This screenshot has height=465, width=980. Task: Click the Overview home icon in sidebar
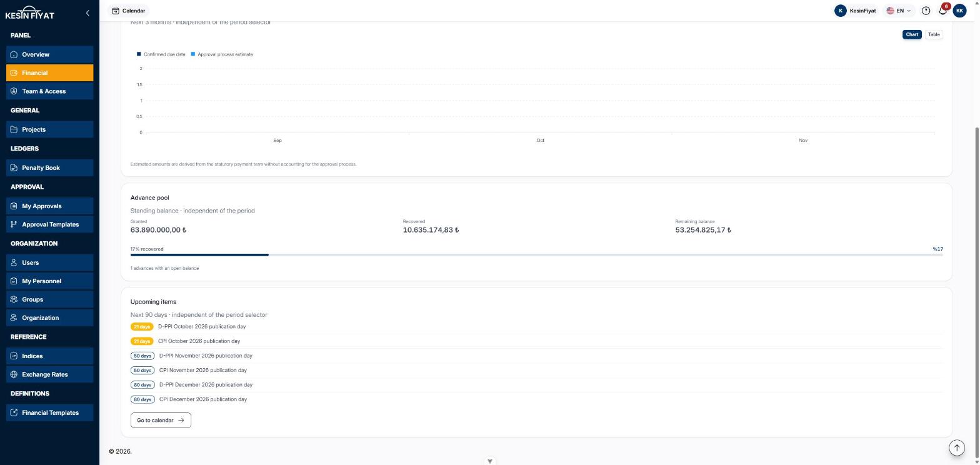[x=14, y=54]
